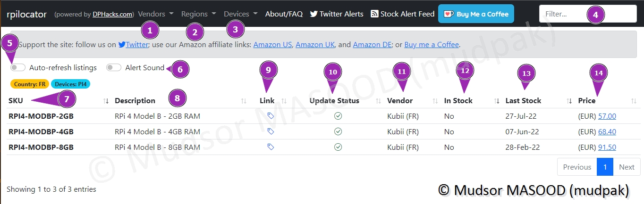Open the Vendors dropdown menu

[156, 14]
